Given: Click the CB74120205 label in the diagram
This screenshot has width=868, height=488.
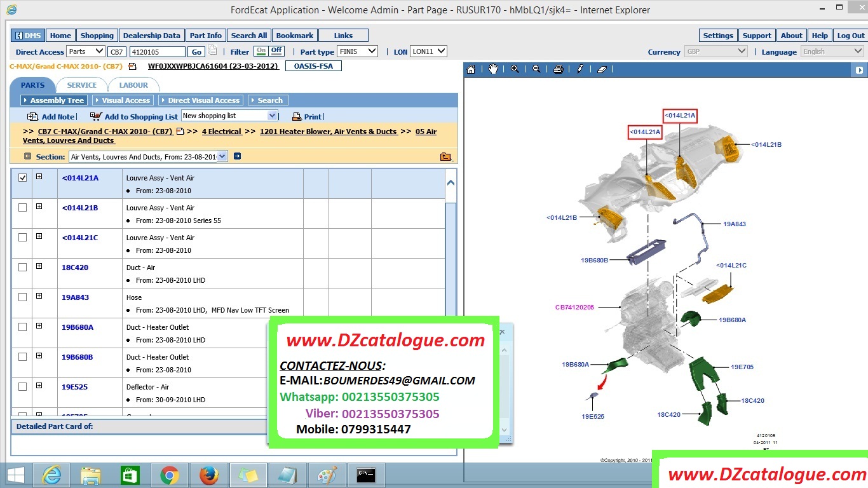Looking at the screenshot, I should (x=574, y=308).
